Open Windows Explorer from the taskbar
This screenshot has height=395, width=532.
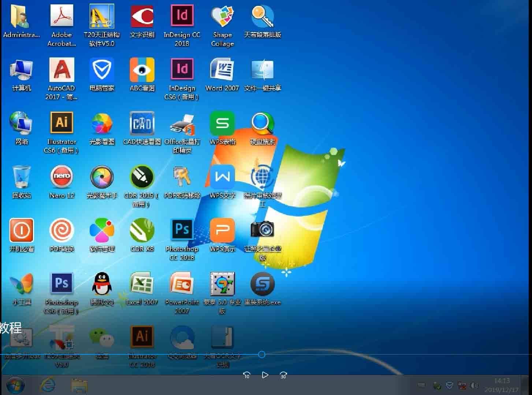(x=79, y=385)
